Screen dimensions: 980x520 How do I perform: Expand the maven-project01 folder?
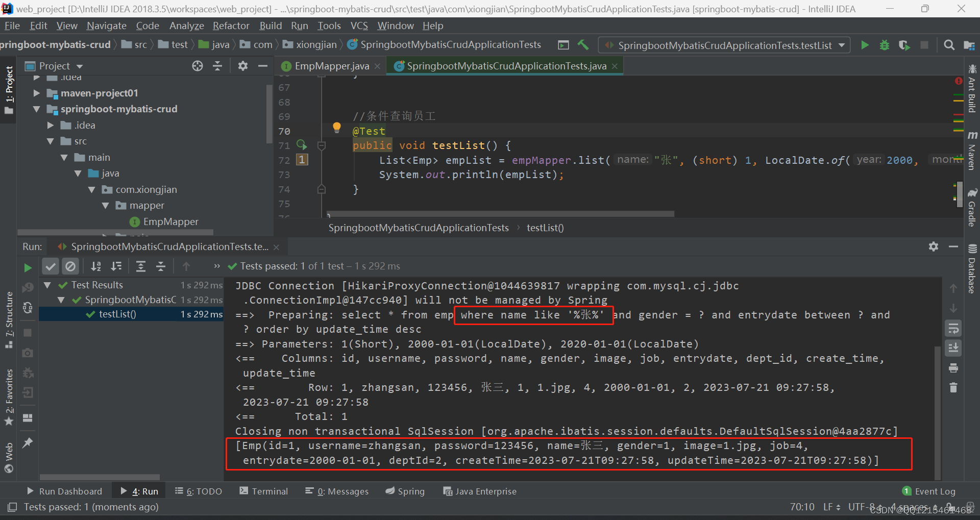(36, 93)
